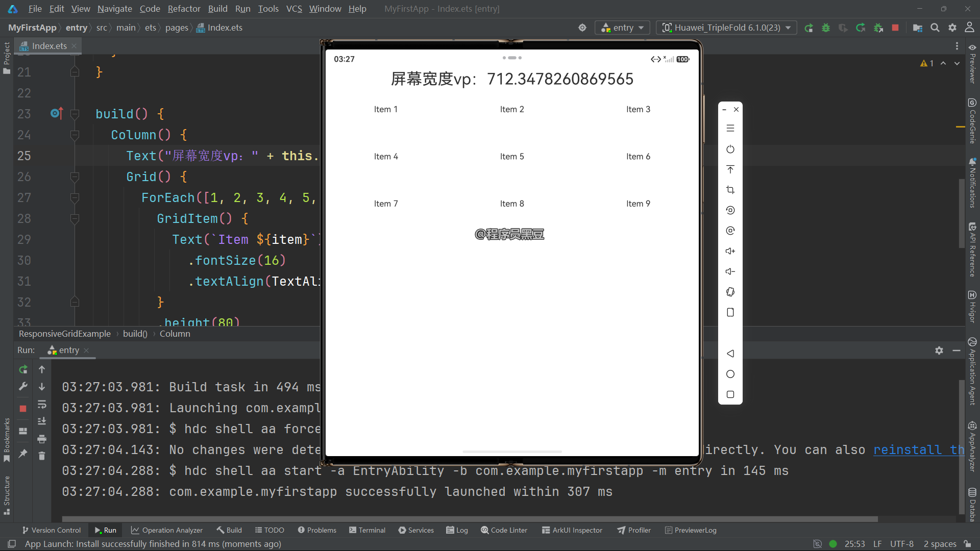The image size is (980, 551).
Task: Increase emulator volume
Action: click(730, 251)
